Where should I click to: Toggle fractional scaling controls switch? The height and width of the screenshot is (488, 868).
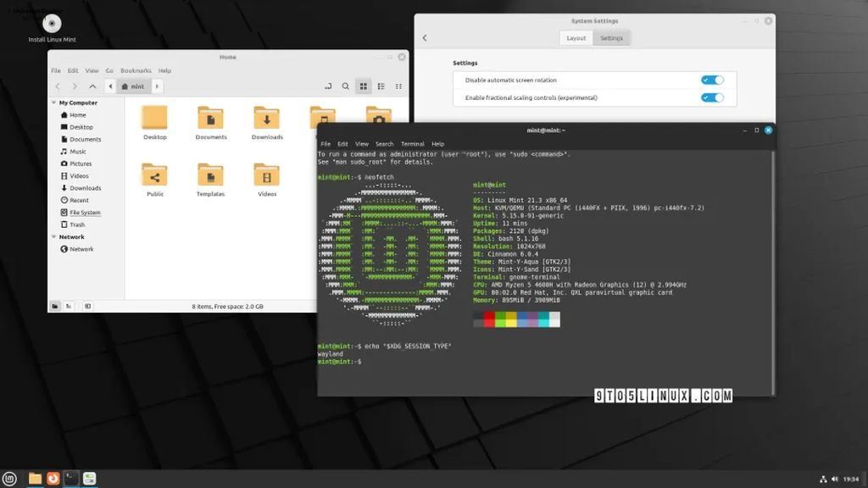pos(712,97)
